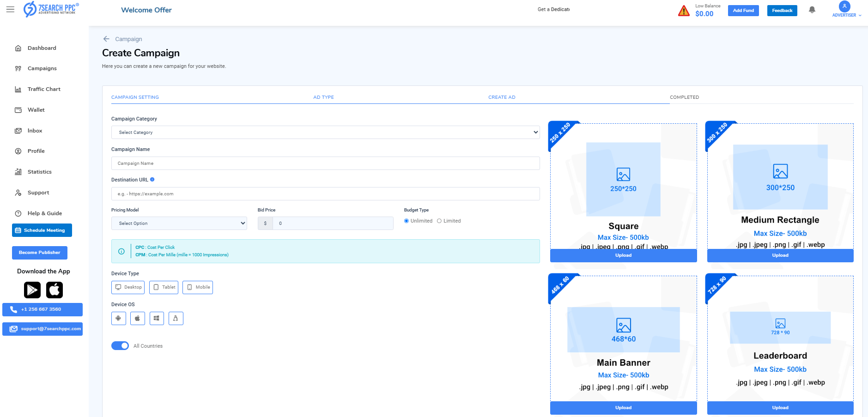Click the Bid Price input field
The width and height of the screenshot is (868, 417).
point(333,224)
